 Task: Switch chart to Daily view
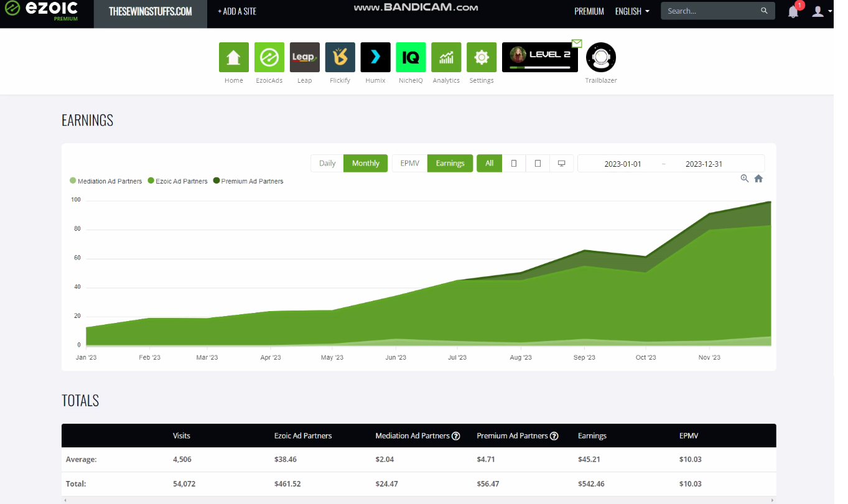click(327, 163)
